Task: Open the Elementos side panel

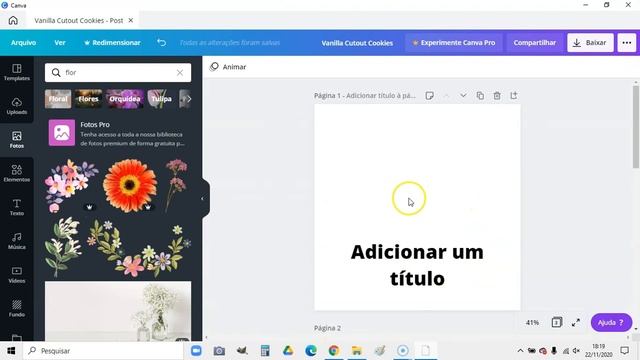Action: coord(17,173)
